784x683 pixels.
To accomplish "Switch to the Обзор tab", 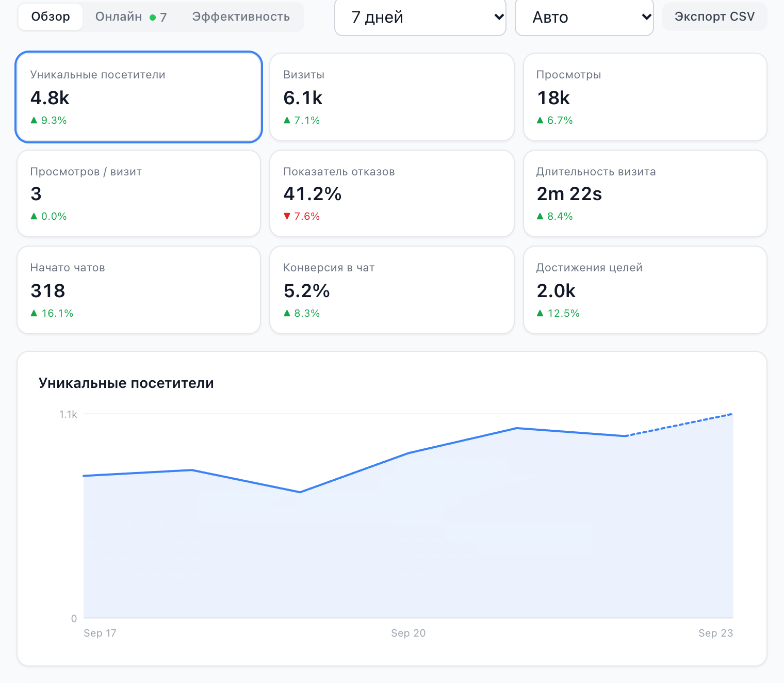I will click(x=51, y=17).
